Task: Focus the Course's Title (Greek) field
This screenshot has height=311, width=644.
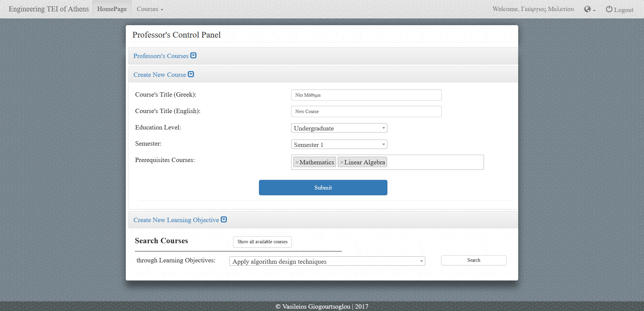Action: (366, 95)
